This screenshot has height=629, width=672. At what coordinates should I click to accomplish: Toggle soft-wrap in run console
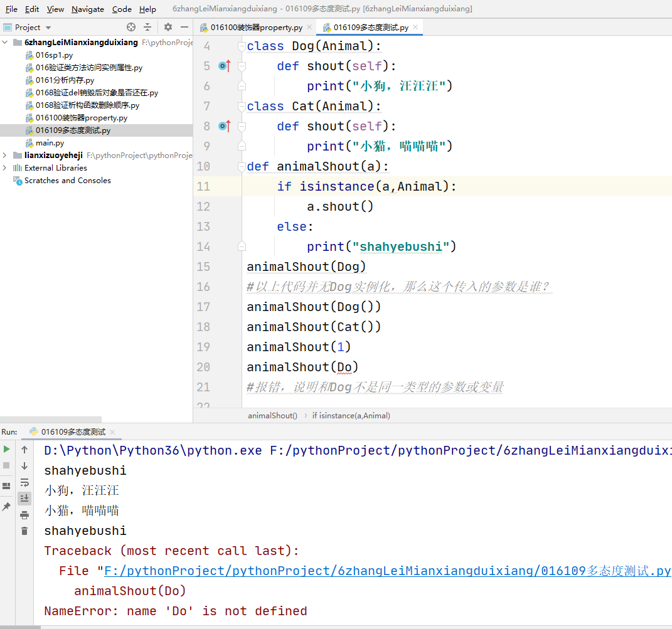24,482
